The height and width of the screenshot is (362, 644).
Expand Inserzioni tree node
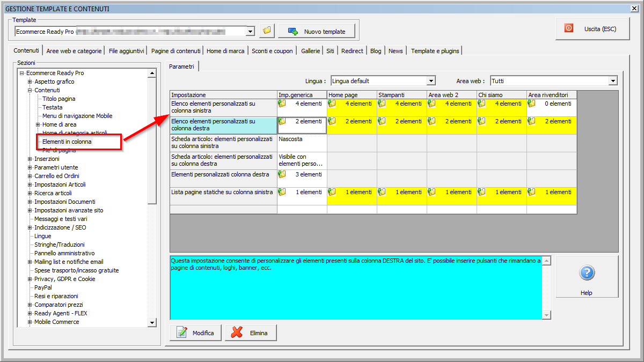point(30,159)
